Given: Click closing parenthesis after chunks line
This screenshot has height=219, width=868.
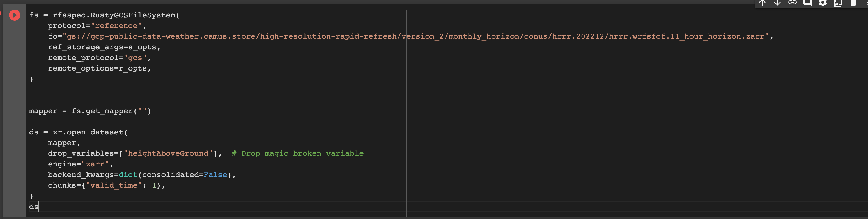Looking at the screenshot, I should click(31, 196).
